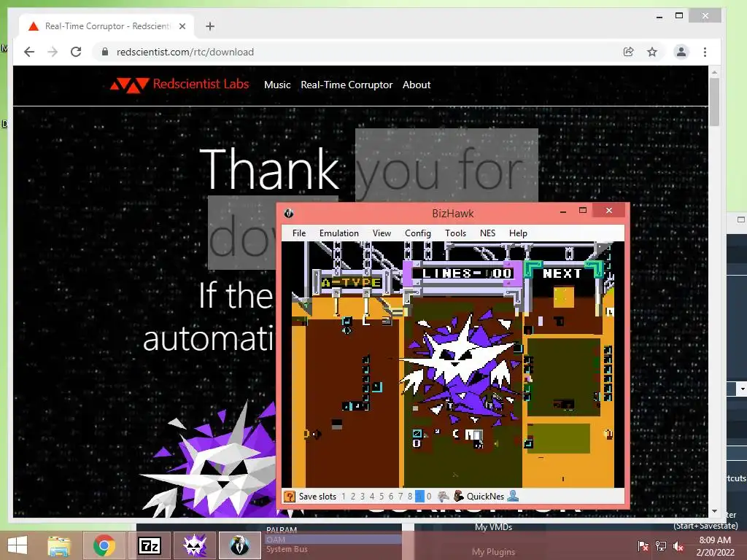The width and height of the screenshot is (747, 560).
Task: Select save slot 6 in BizHawk
Action: [391, 496]
